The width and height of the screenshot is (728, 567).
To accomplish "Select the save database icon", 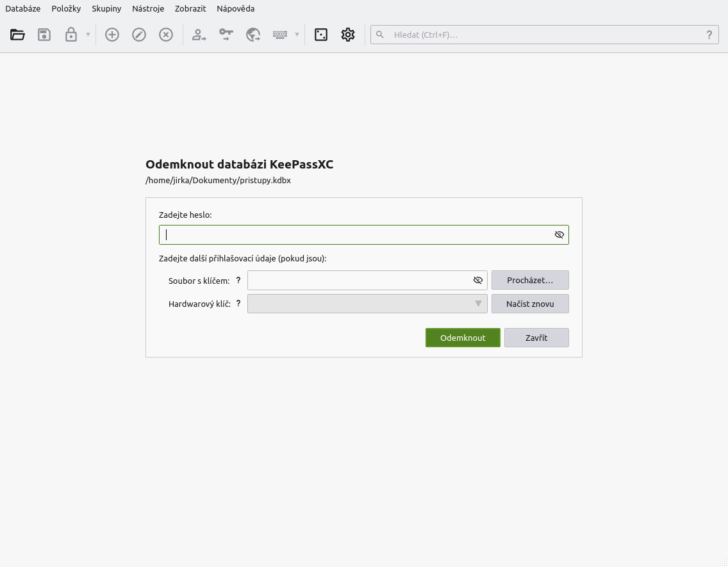I will 44,35.
